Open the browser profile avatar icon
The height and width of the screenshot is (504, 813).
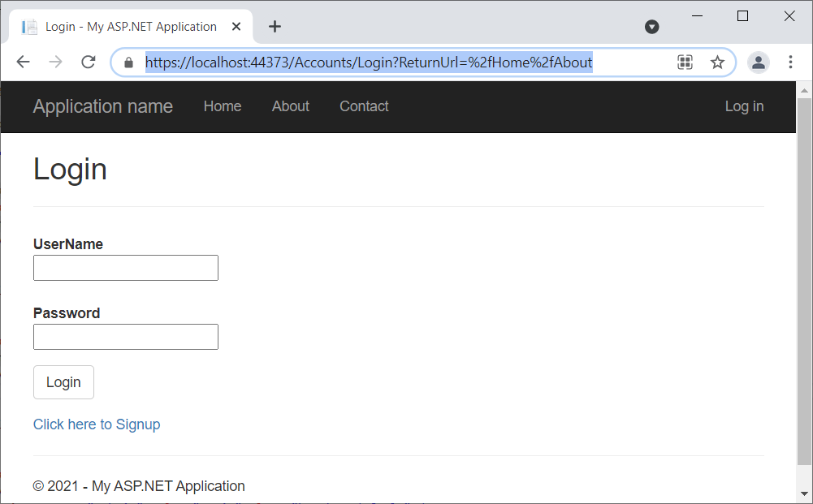click(x=758, y=62)
